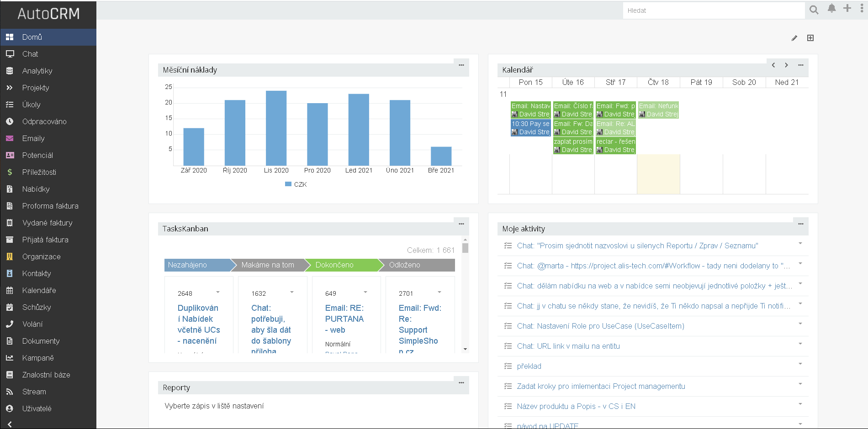Open the Chat URL link activity
Screen dimensions: 868x429
tap(568, 346)
